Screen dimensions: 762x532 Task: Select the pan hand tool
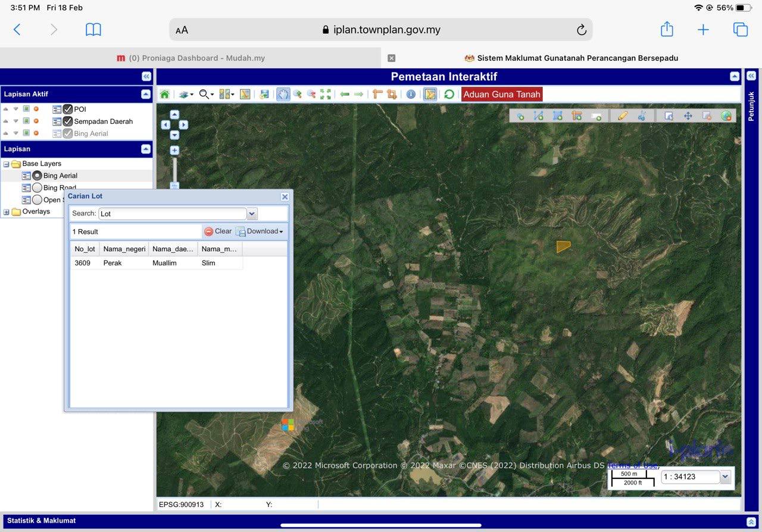point(283,94)
